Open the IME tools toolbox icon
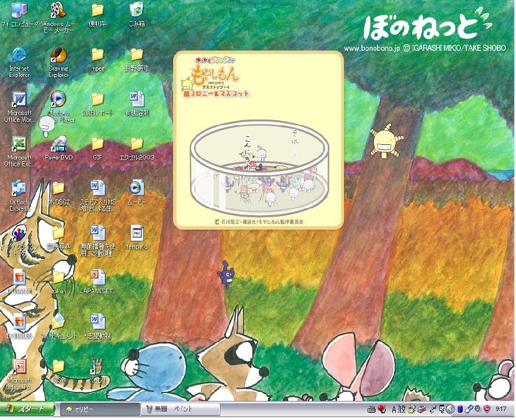This screenshot has width=516, height=420. tap(422, 409)
